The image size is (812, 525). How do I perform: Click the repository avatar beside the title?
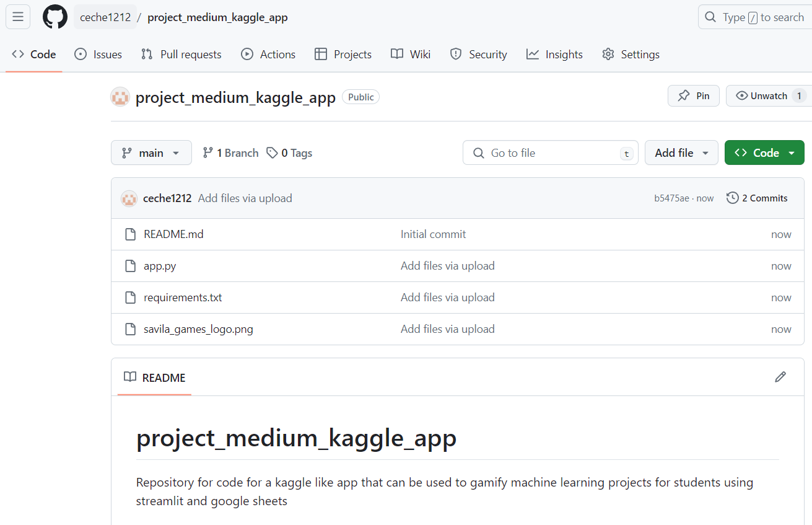(120, 97)
